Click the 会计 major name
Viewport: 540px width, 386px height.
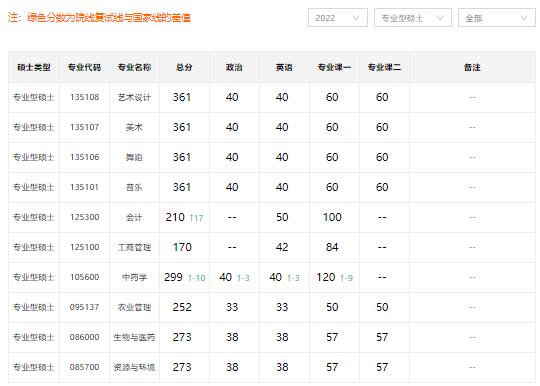pyautogui.click(x=134, y=217)
